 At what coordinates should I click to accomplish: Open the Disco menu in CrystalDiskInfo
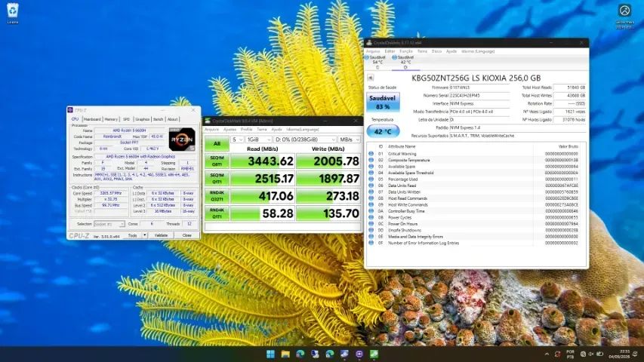pos(436,51)
